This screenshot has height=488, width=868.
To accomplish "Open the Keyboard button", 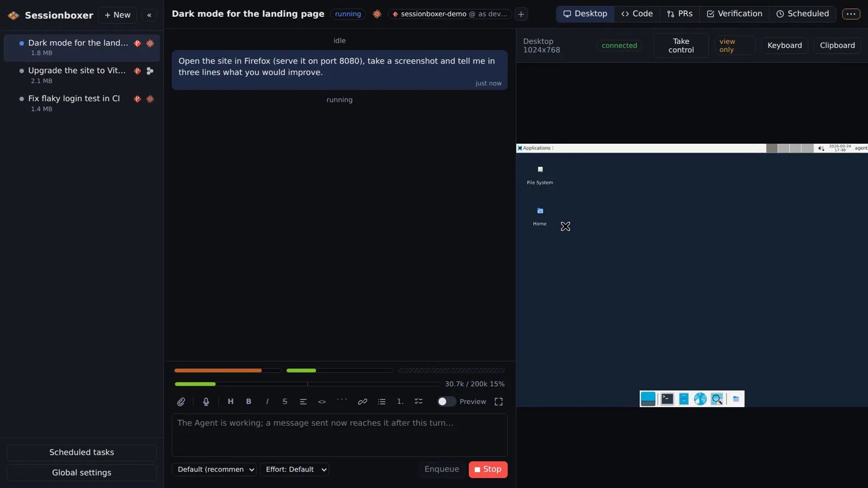I will 784,46.
